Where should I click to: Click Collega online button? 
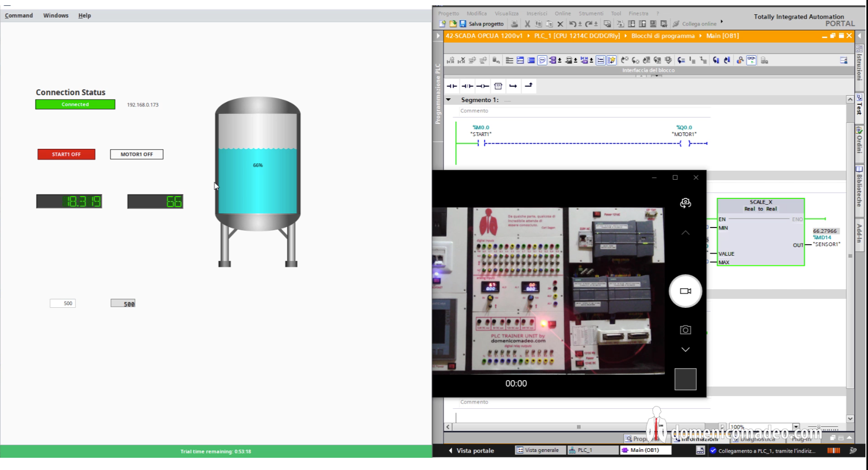694,24
